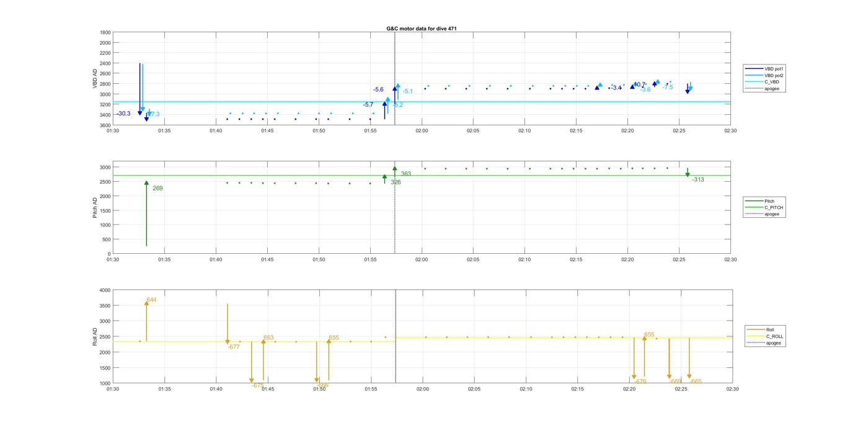
Task: Select the '-7.5' VBD data label
Action: (667, 87)
